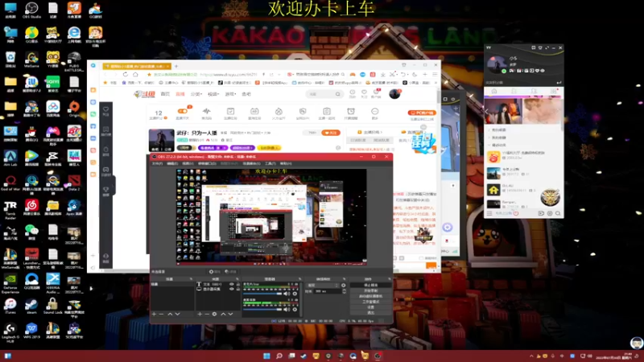This screenshot has height=362, width=644.
Task: Open source properties gear in OBS Sources
Action: 214,314
